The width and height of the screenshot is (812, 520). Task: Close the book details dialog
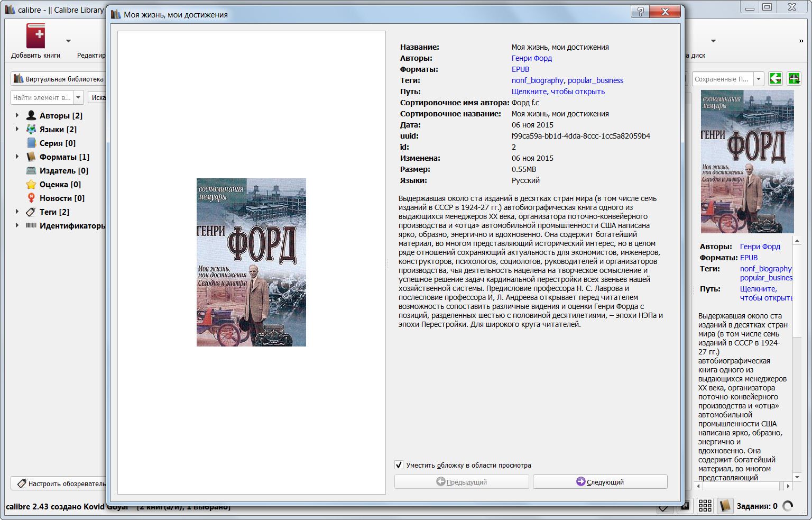click(x=665, y=12)
